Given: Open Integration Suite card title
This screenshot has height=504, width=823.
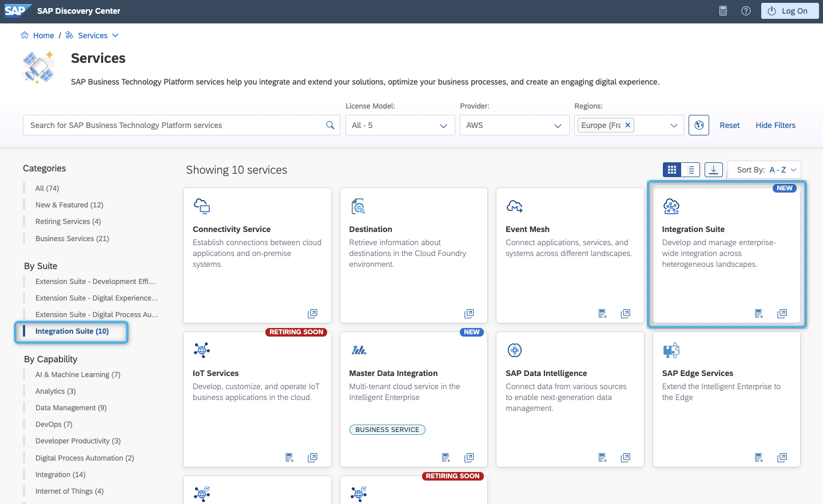Looking at the screenshot, I should pyautogui.click(x=693, y=229).
